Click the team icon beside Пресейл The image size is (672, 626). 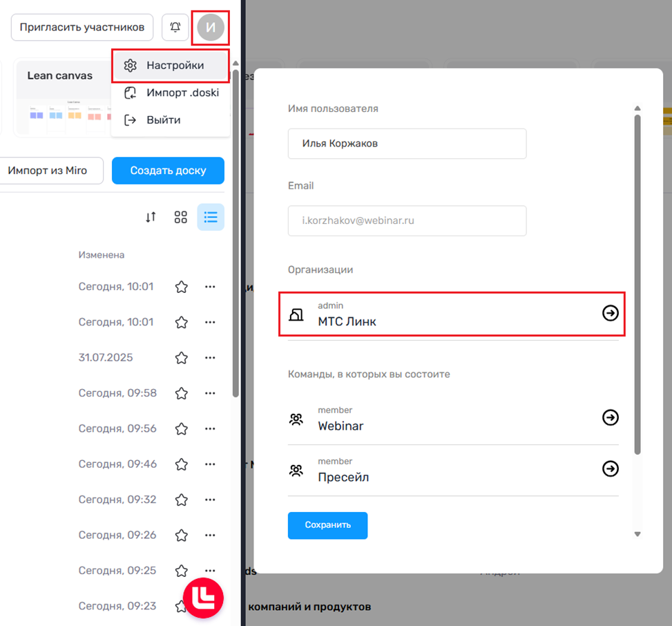(x=296, y=471)
